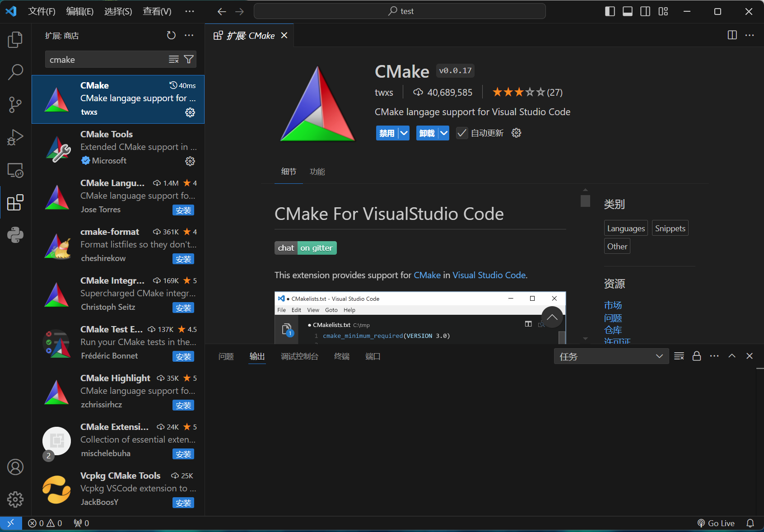Clear extensions search results

click(174, 60)
